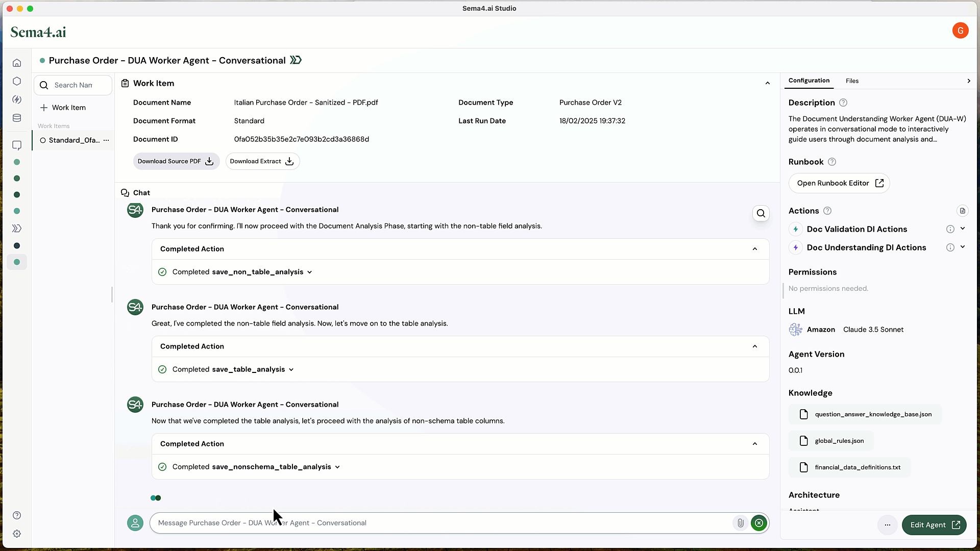The image size is (980, 551).
Task: Open the more options ellipsis near Edit Agent
Action: [887, 525]
